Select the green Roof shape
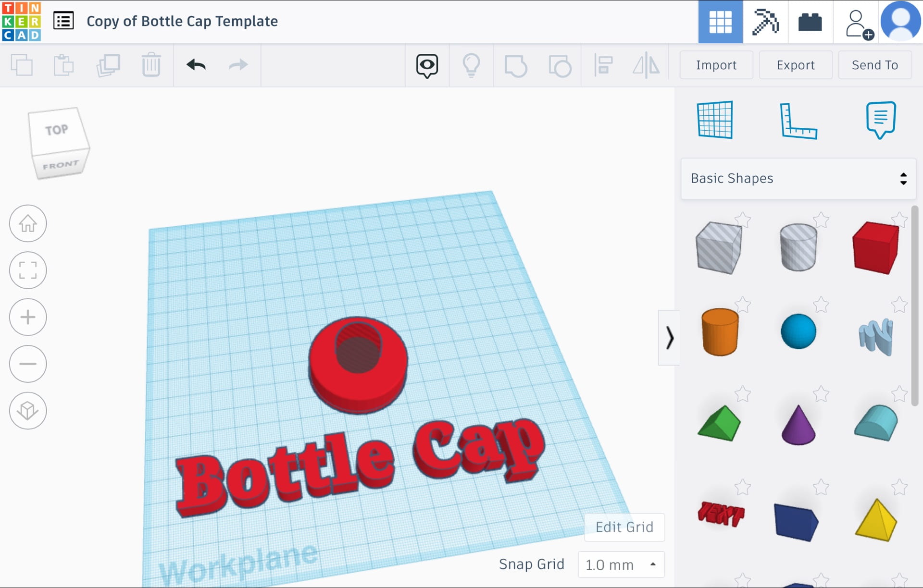The width and height of the screenshot is (923, 588). point(719,423)
